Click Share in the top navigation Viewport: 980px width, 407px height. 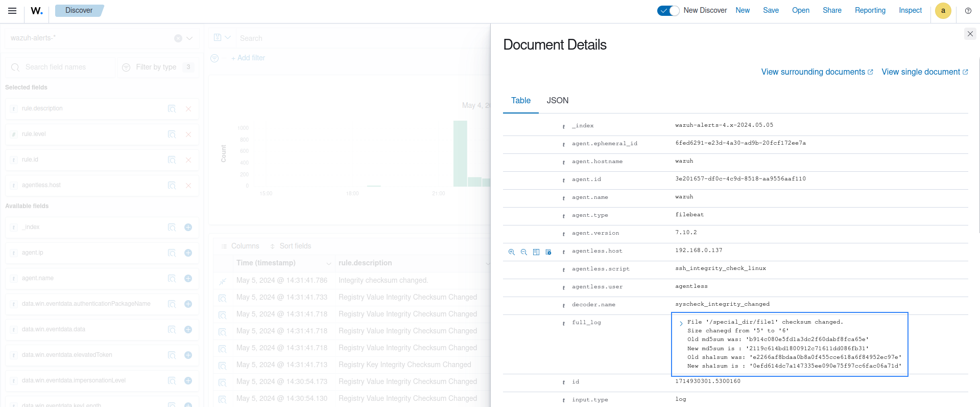pyautogui.click(x=831, y=10)
